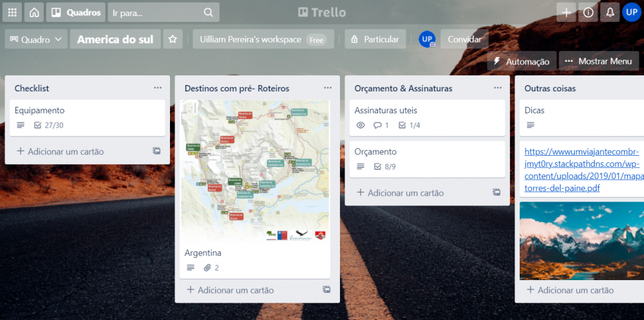Image resolution: width=644 pixels, height=320 pixels.
Task: Open the Argentina map cover image
Action: click(254, 171)
